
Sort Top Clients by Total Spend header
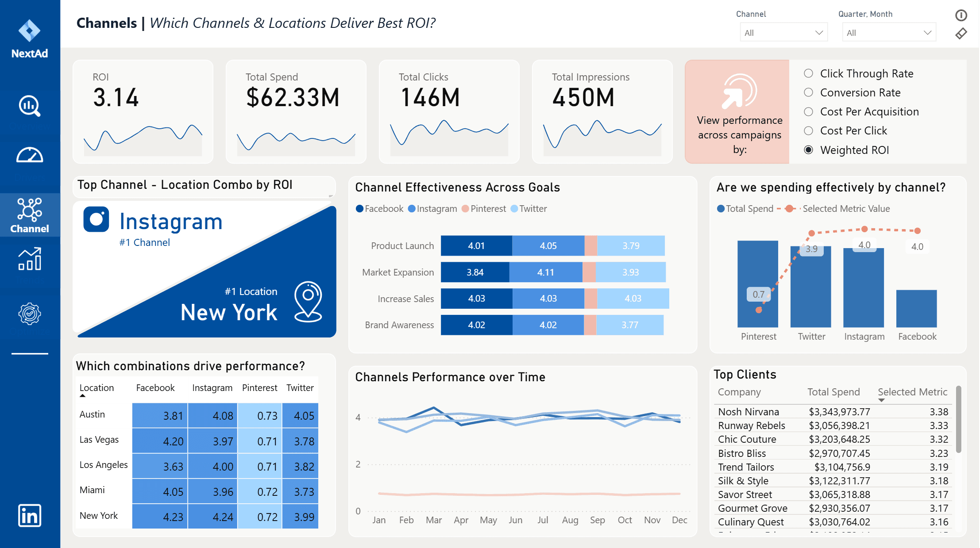point(833,392)
